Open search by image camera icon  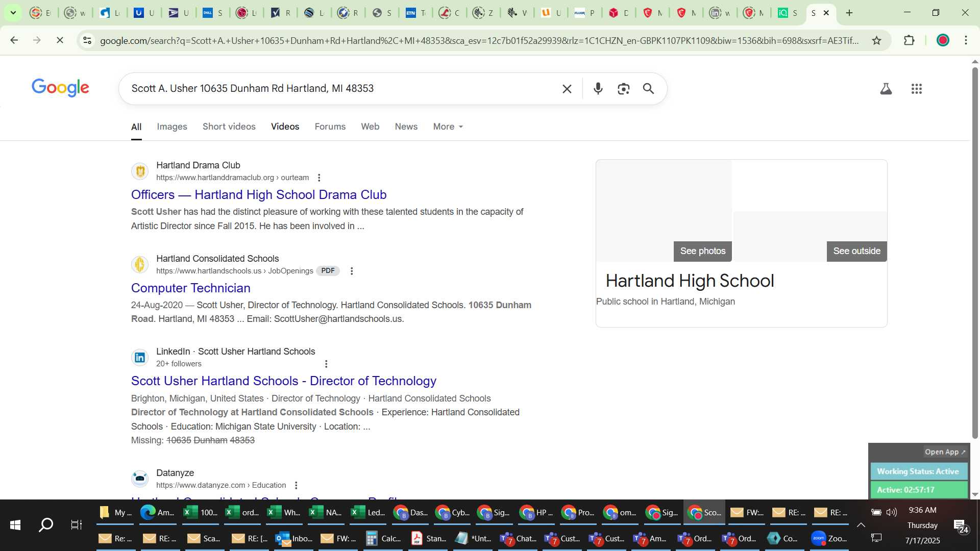[623, 89]
